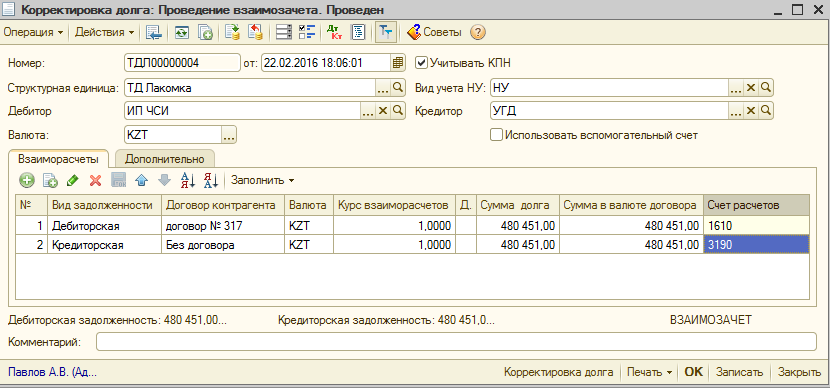The image size is (830, 389).
Task: Click the Закрыть button
Action: tap(799, 372)
